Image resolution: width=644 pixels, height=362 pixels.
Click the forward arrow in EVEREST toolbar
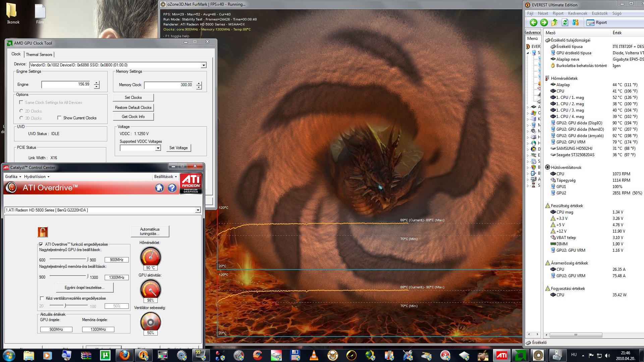click(544, 22)
